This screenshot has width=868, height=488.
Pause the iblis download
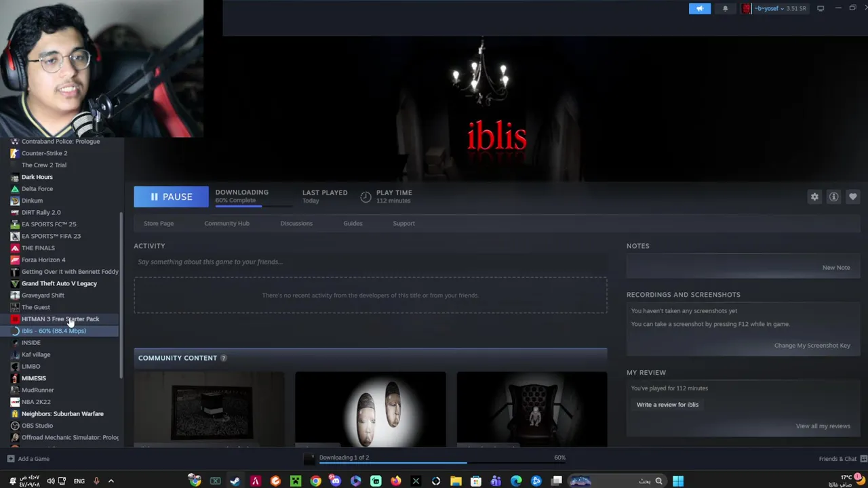point(171,197)
